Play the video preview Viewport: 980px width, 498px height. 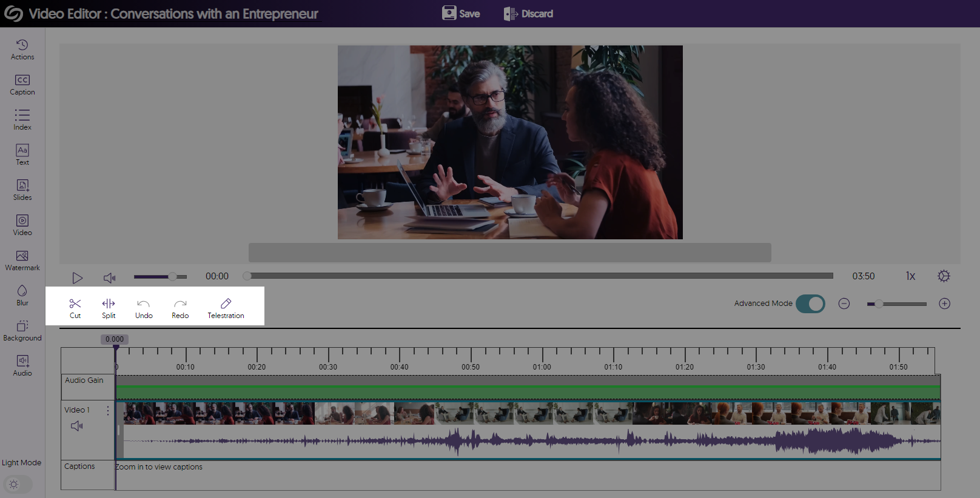(77, 277)
